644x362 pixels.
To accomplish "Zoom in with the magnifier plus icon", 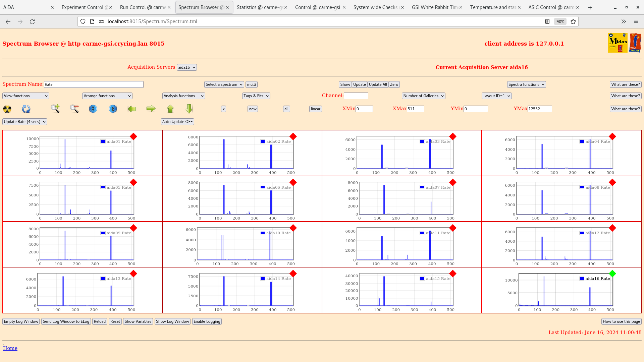I will click(x=55, y=109).
